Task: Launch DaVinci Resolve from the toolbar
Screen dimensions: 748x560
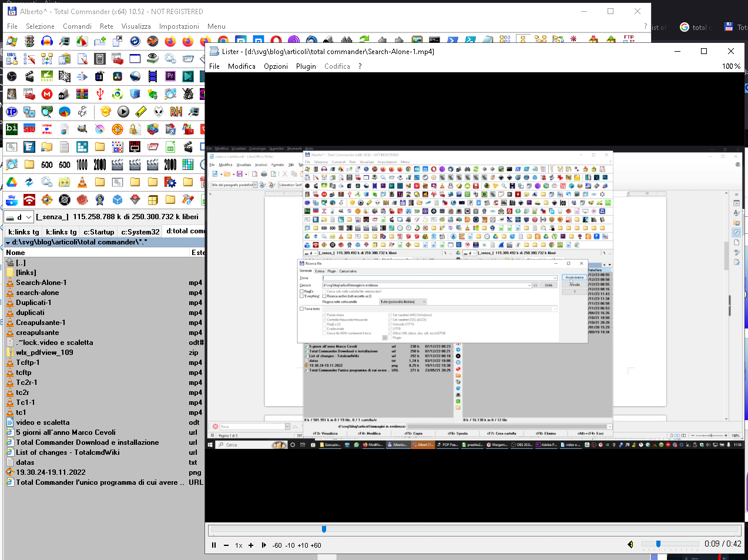Action: point(118,76)
